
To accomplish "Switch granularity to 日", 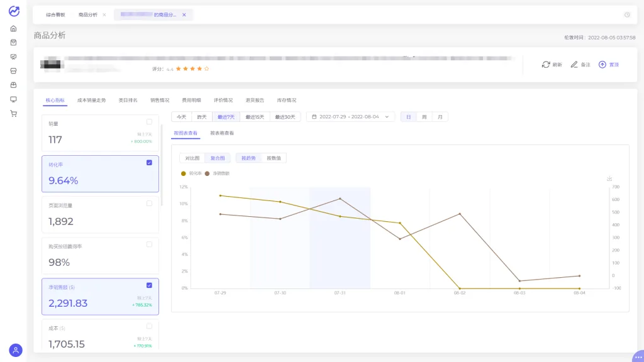I will tap(409, 117).
